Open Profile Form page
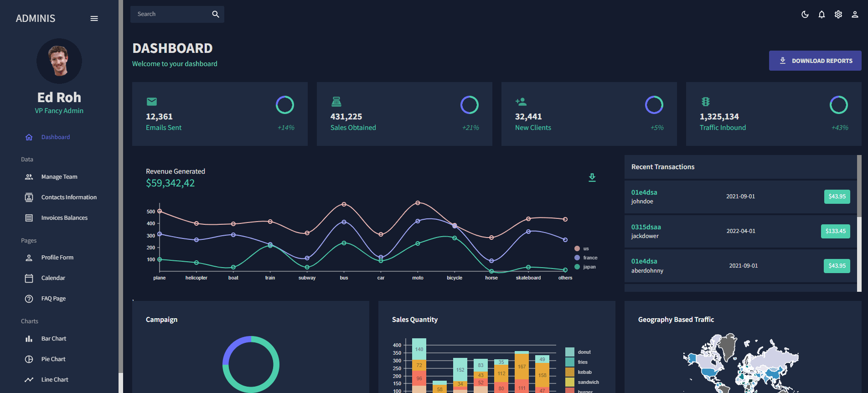The height and width of the screenshot is (393, 868). pos(57,258)
